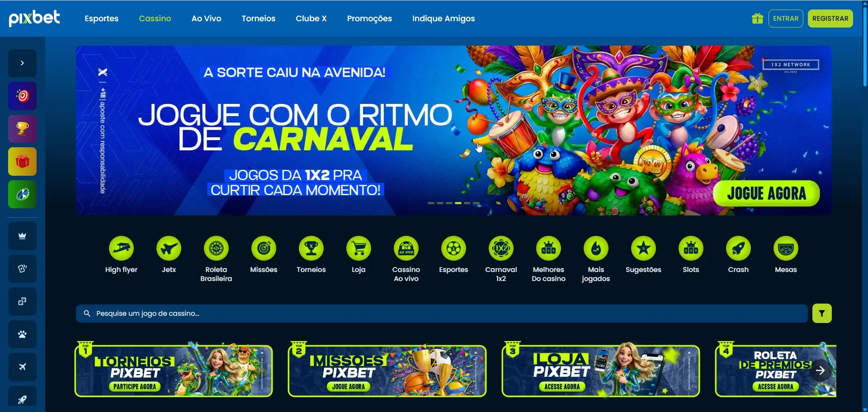Click the ENTRAR login button

[x=786, y=19]
